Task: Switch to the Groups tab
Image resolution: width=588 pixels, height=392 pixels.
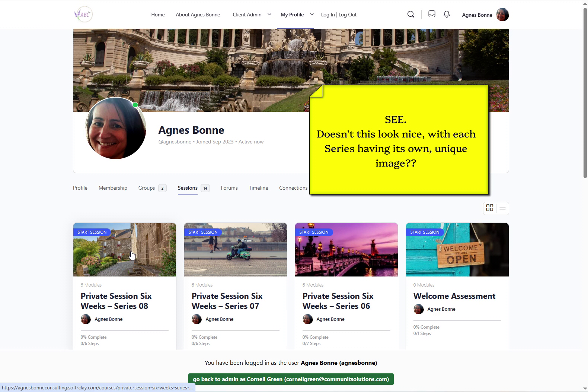Action: pos(147,188)
